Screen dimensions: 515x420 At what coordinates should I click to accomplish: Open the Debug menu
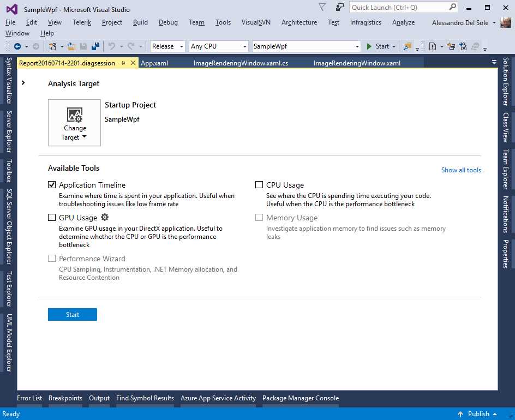[167, 22]
